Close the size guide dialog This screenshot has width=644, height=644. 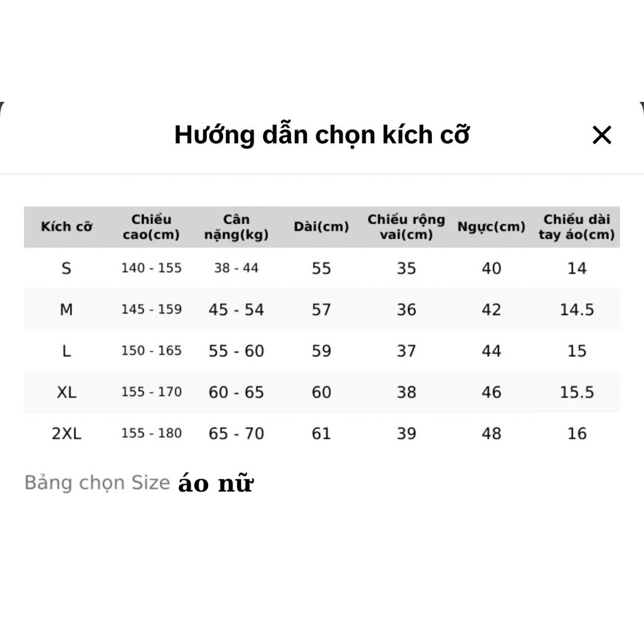[602, 135]
